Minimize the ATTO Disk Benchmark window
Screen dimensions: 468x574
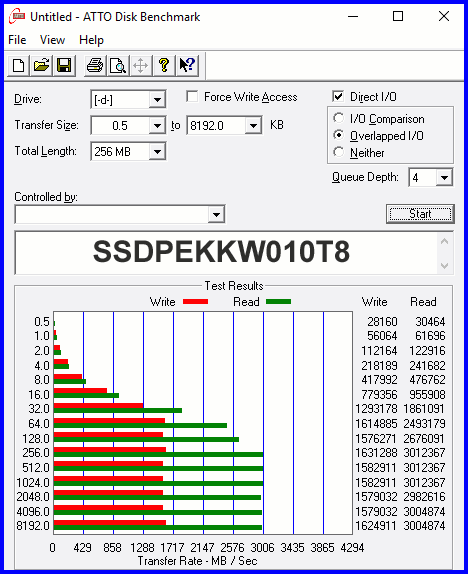pos(353,16)
